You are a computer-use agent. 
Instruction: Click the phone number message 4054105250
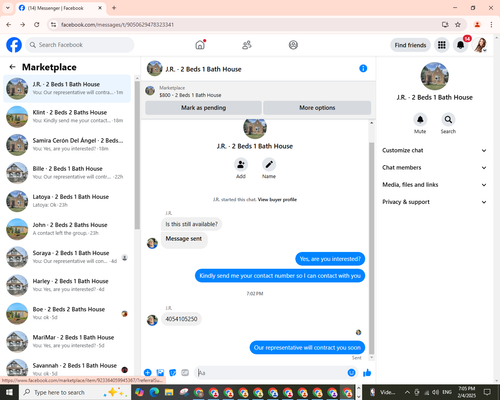181,319
